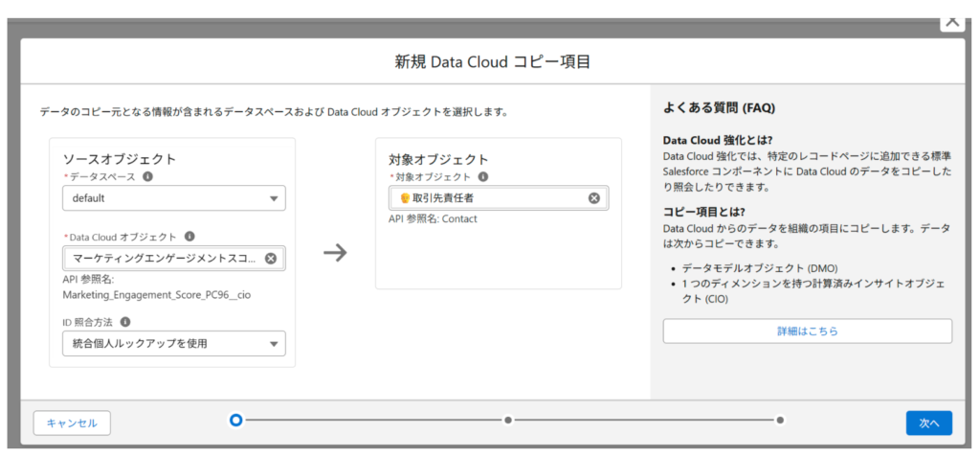Click the info icon next to Data Cloud オブジェクト
Viewport: 980px width, 457px height.
click(x=190, y=237)
